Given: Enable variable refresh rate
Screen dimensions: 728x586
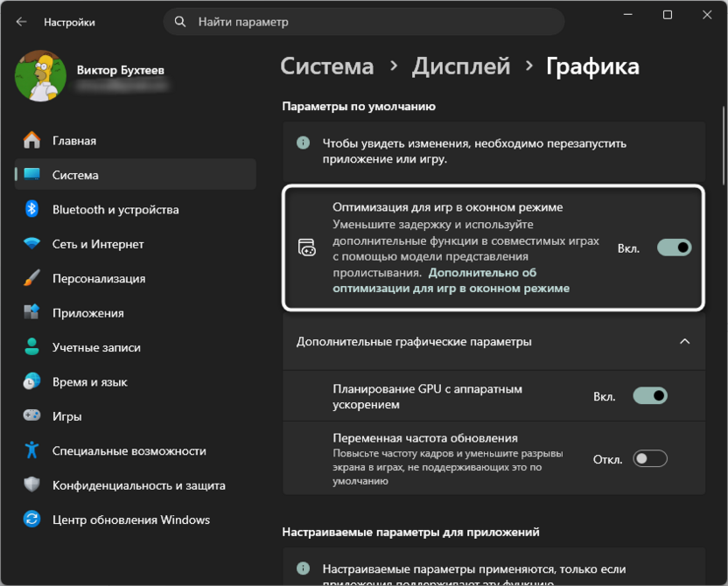Looking at the screenshot, I should click(x=649, y=458).
